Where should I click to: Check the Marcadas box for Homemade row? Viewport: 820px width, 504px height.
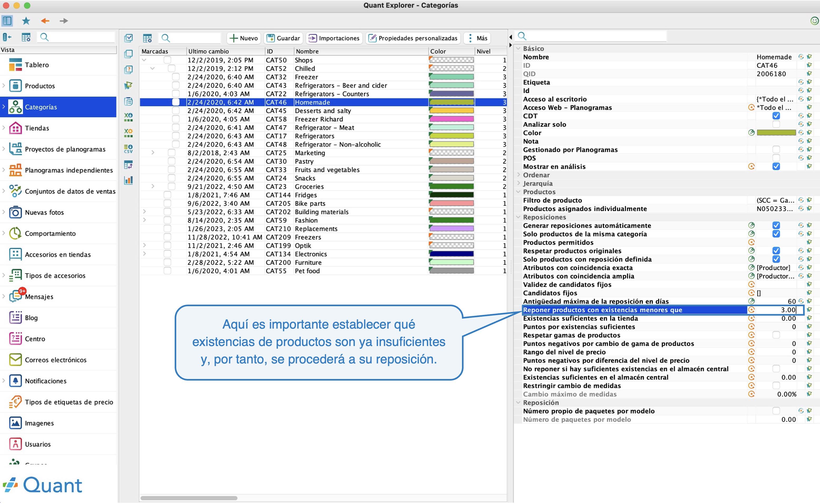176,102
